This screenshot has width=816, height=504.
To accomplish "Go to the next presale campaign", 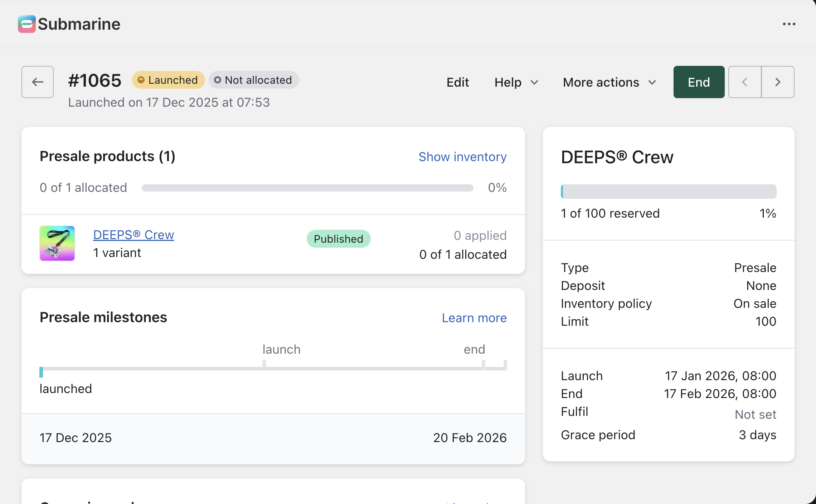I will pyautogui.click(x=778, y=82).
